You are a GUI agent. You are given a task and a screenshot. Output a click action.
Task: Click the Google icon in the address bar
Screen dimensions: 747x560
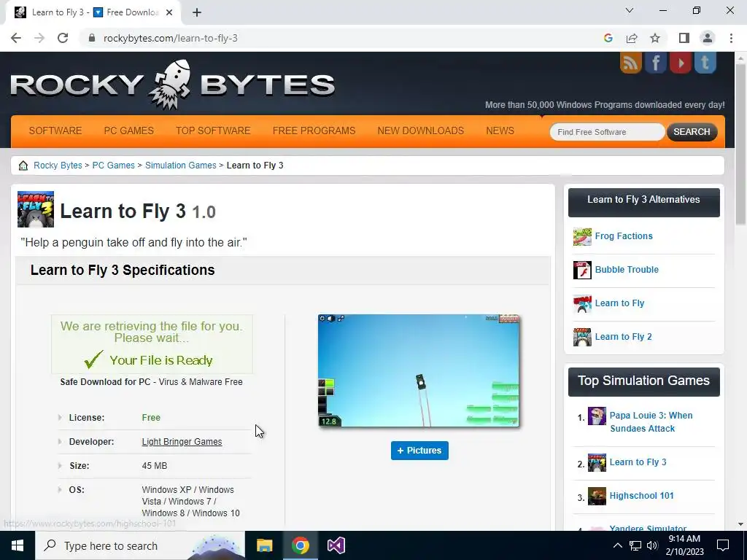[608, 38]
